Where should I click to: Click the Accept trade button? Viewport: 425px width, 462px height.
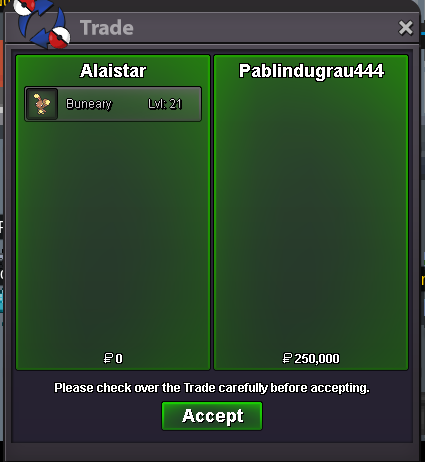pyautogui.click(x=212, y=416)
